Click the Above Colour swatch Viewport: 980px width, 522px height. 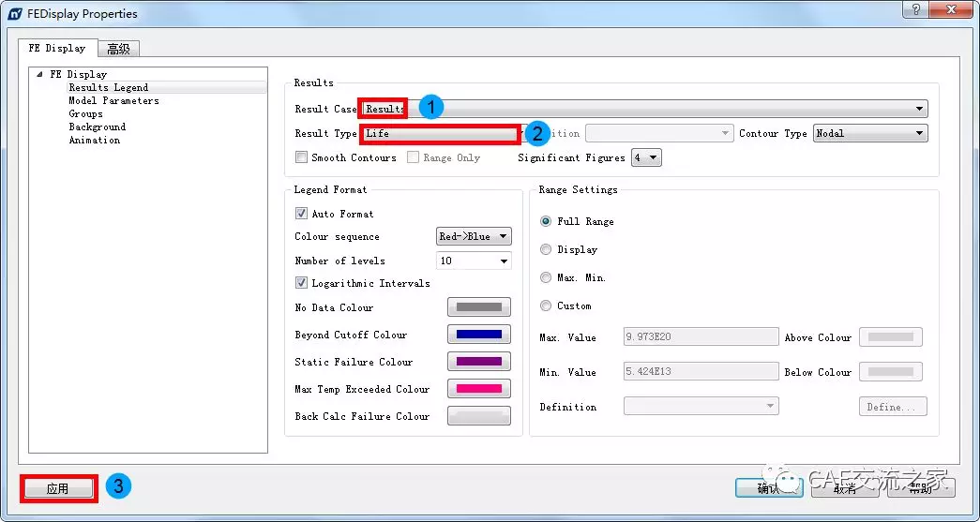coord(891,337)
